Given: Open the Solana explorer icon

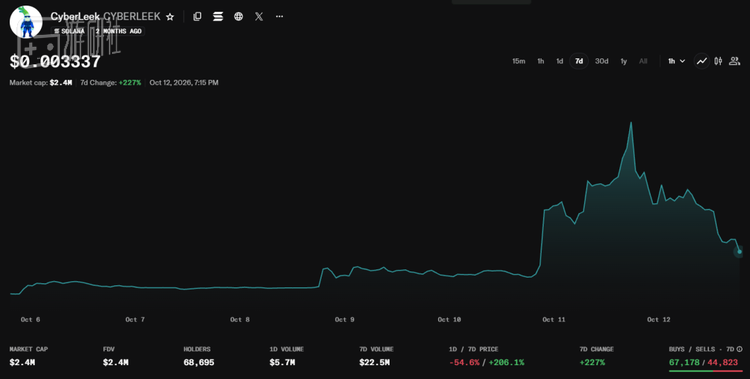Looking at the screenshot, I should tap(218, 17).
